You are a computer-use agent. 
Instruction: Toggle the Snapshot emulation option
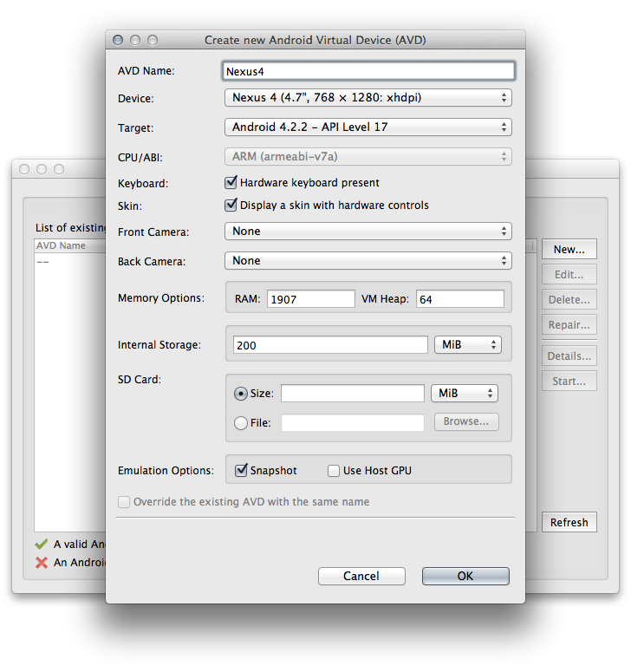(x=241, y=470)
